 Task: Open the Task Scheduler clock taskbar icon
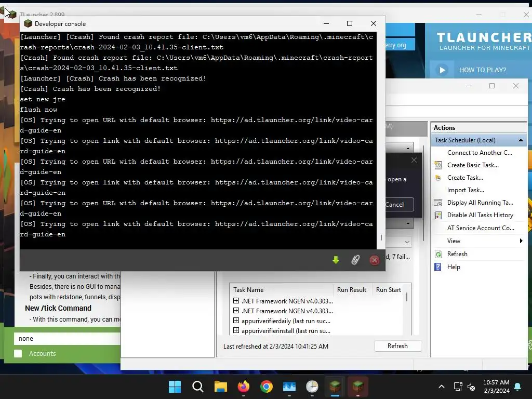tap(312, 387)
